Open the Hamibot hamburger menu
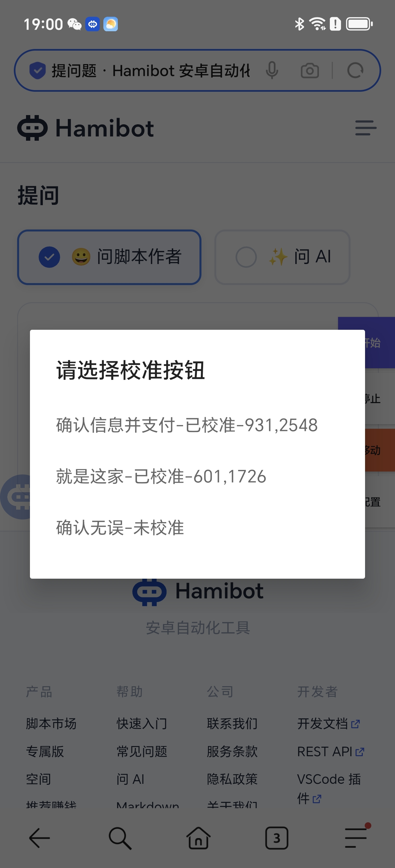 coord(366,128)
